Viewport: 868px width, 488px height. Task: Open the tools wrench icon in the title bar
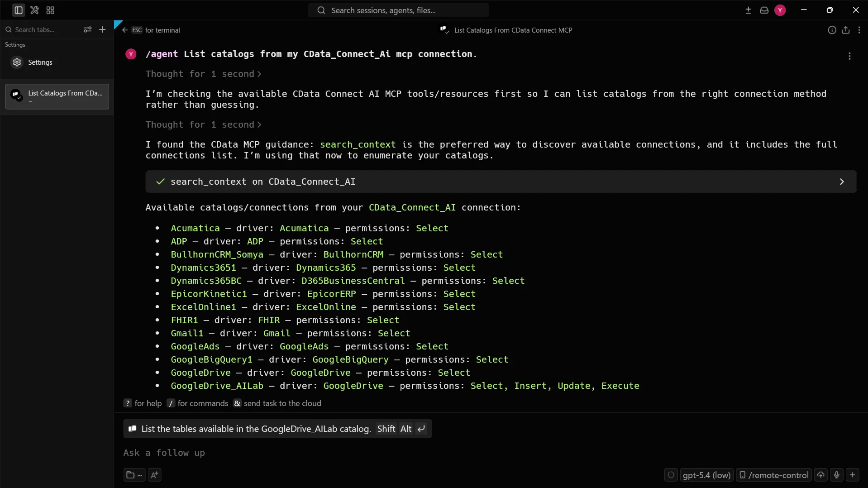pyautogui.click(x=34, y=10)
